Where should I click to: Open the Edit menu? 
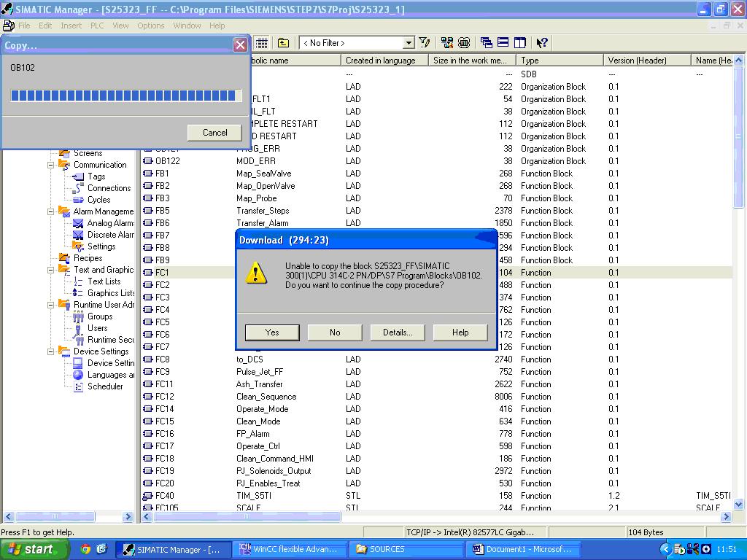point(45,26)
